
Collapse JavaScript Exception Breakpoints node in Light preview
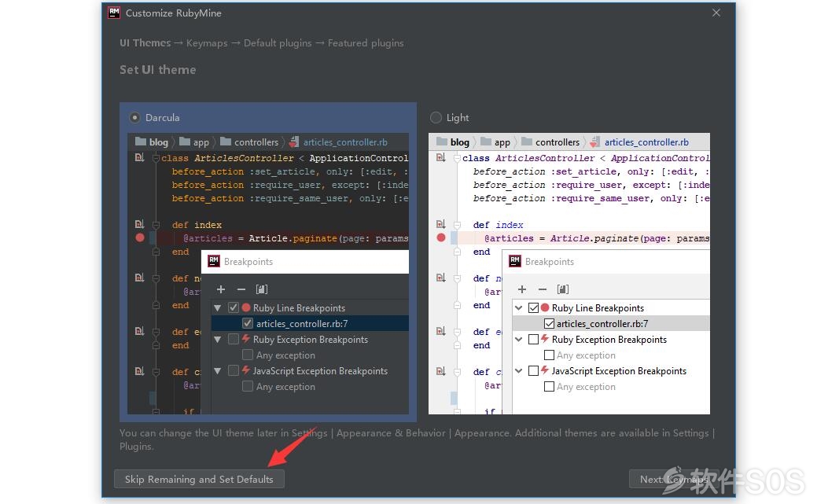tap(519, 370)
